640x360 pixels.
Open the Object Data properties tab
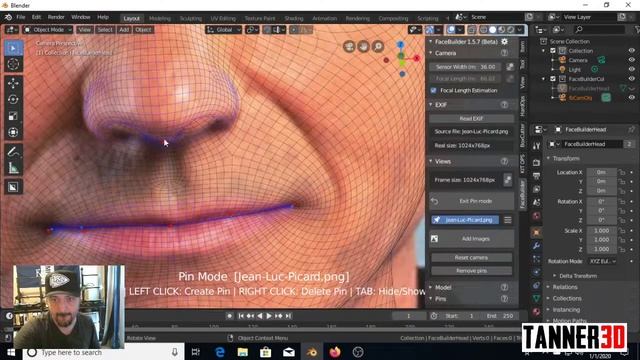[536, 299]
